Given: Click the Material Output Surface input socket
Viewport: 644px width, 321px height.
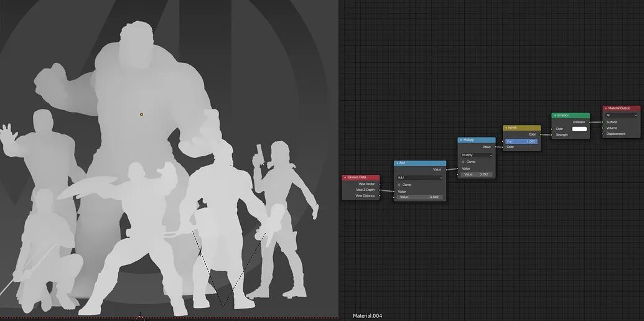Looking at the screenshot, I should (602, 122).
